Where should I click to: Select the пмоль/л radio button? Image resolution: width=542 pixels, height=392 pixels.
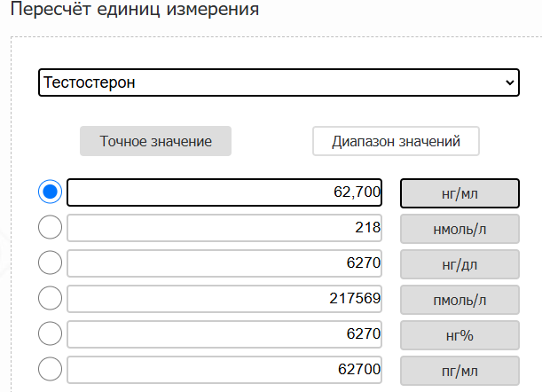pos(51,298)
